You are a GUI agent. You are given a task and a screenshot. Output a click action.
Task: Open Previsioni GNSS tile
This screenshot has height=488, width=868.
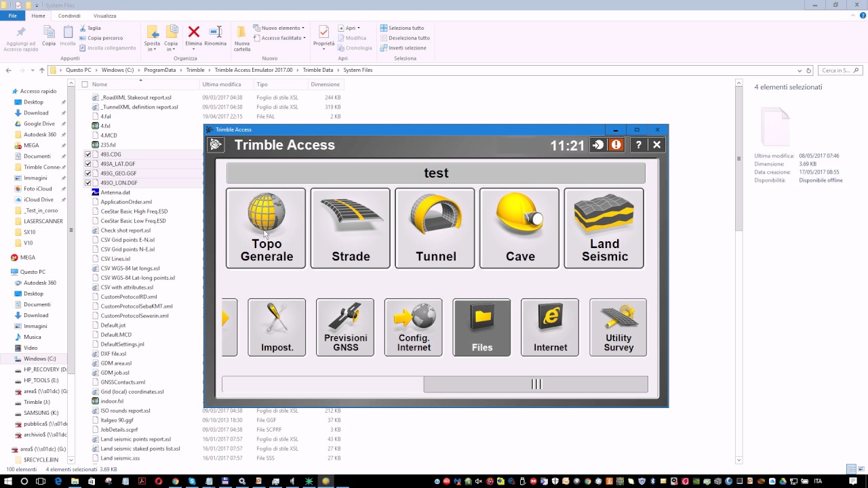345,327
